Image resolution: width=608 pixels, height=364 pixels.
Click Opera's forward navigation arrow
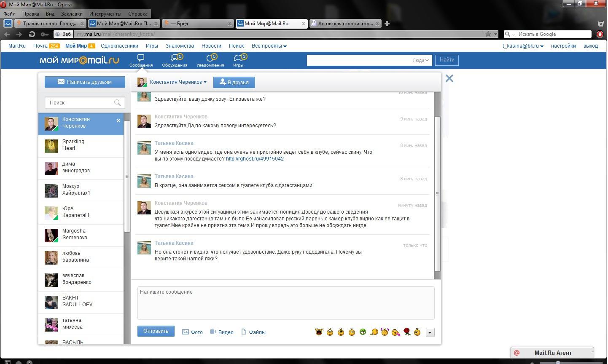(19, 34)
